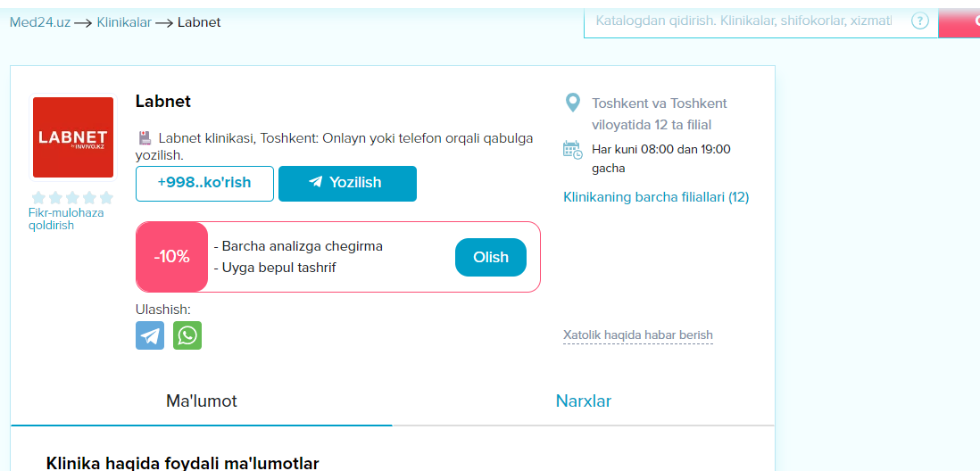Rate clinic with the third star
Image resolution: width=980 pixels, height=471 pixels.
(72, 198)
